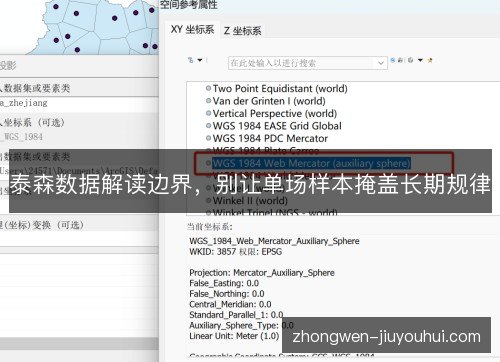
Task: Click the Linear Unit: Meter (1.0) line
Action: coord(234,336)
